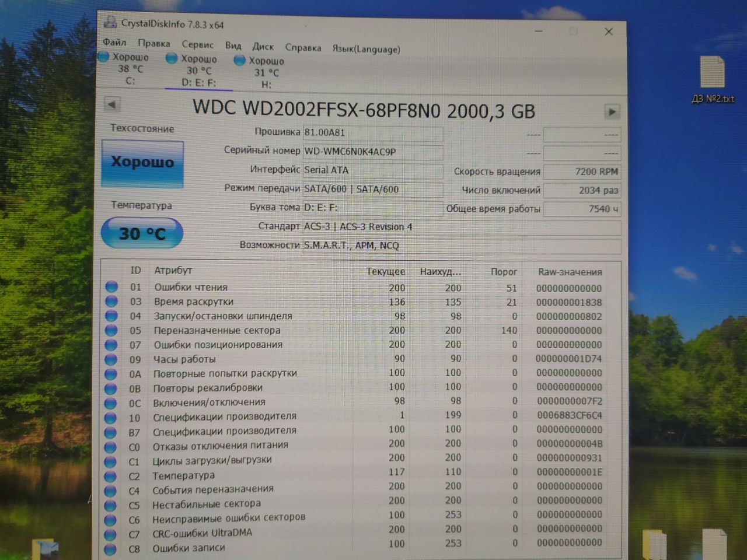Click the S.M.A.R.T., APM, NCQ features field
Screen dimensions: 747x560
(x=462, y=246)
